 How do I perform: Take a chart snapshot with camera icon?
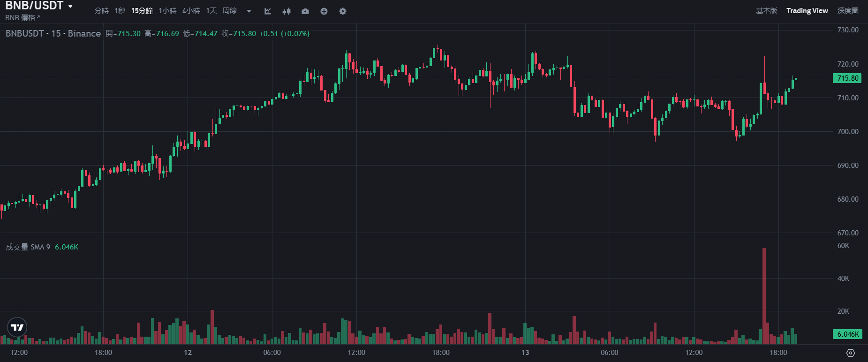click(x=305, y=11)
